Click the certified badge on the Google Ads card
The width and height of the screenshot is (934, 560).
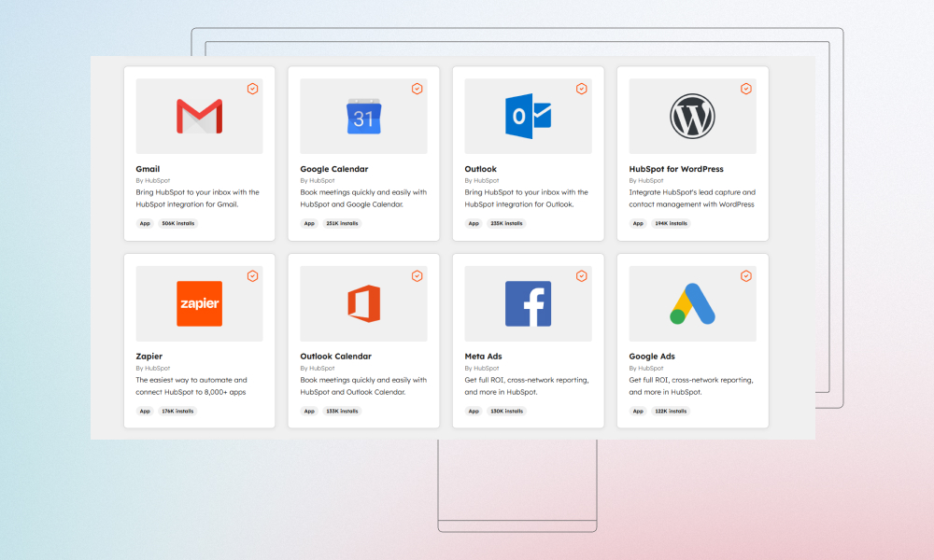[x=745, y=275]
